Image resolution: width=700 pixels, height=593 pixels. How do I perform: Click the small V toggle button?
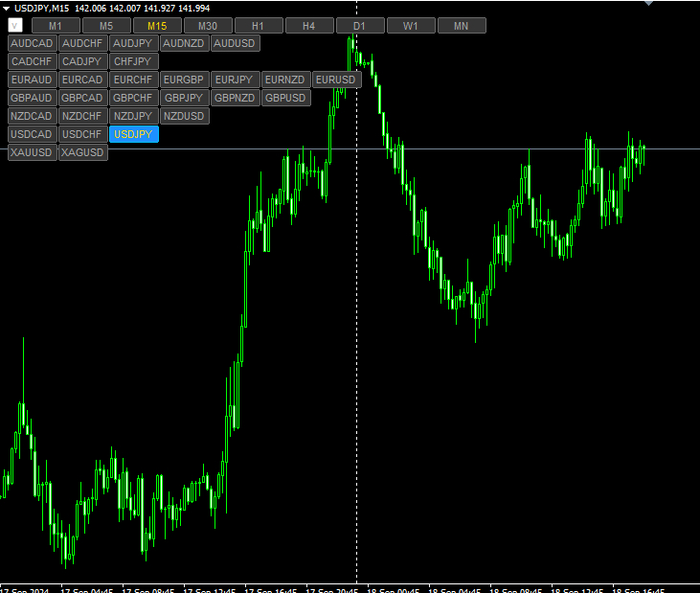click(15, 26)
